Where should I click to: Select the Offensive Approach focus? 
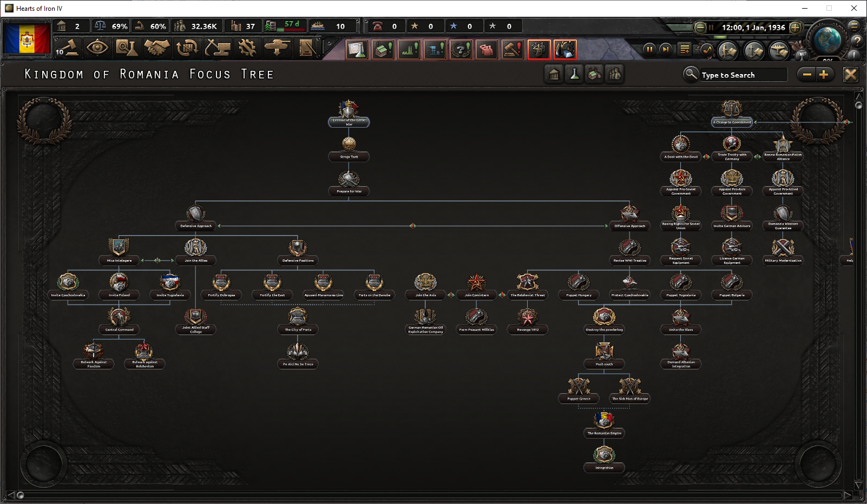tap(630, 218)
